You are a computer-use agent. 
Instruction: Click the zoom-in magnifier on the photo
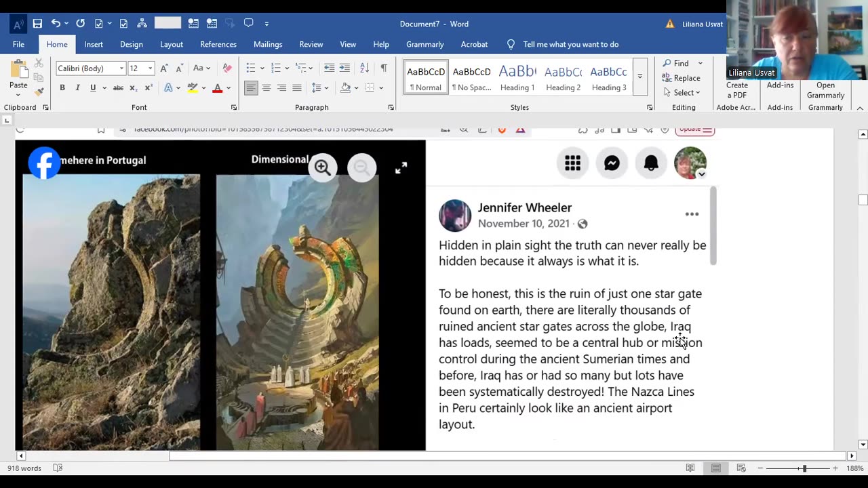323,167
